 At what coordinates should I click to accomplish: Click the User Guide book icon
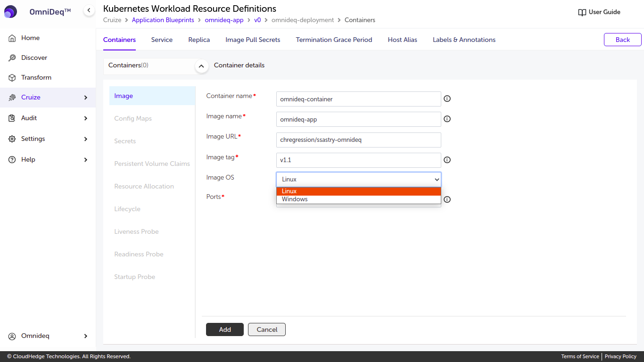point(582,12)
